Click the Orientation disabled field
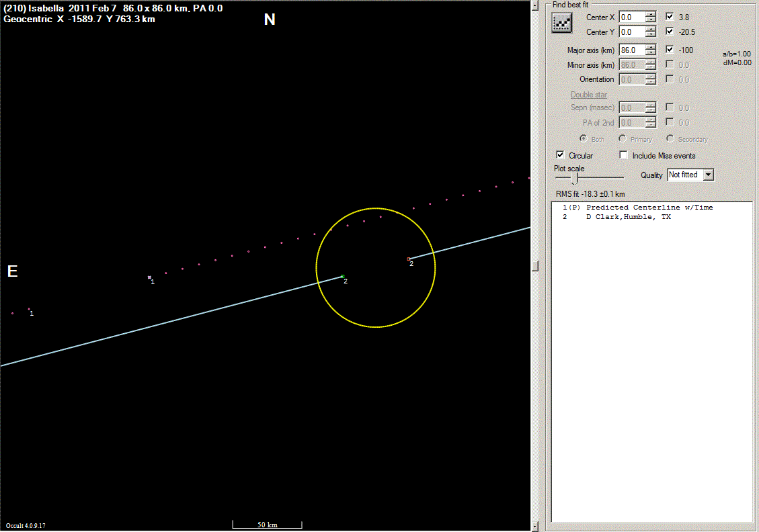The width and height of the screenshot is (759, 532). pyautogui.click(x=632, y=80)
